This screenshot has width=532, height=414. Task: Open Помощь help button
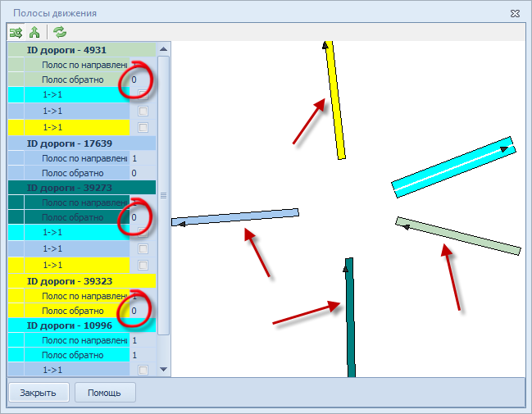point(105,392)
